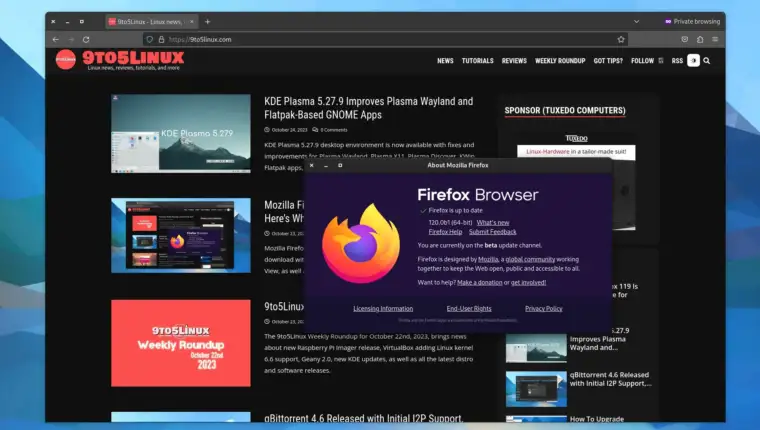The width and height of the screenshot is (760, 430).
Task: Go back using the browser back arrow
Action: [56, 39]
